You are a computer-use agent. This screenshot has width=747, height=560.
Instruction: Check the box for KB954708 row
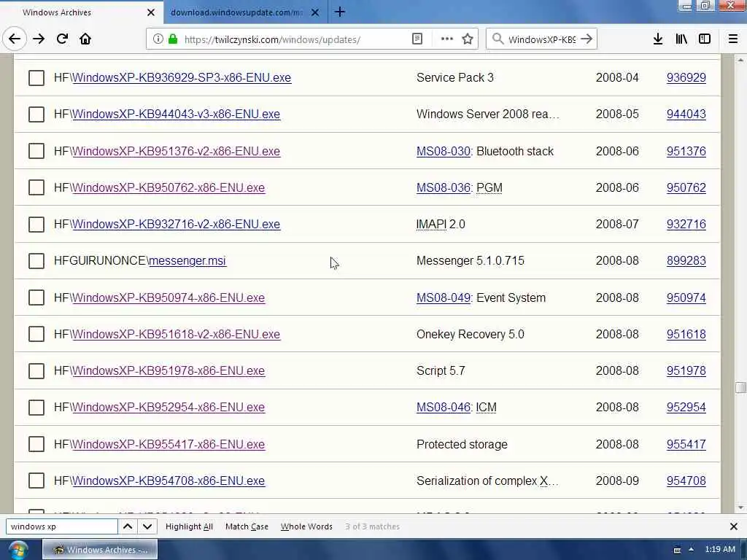pos(36,481)
